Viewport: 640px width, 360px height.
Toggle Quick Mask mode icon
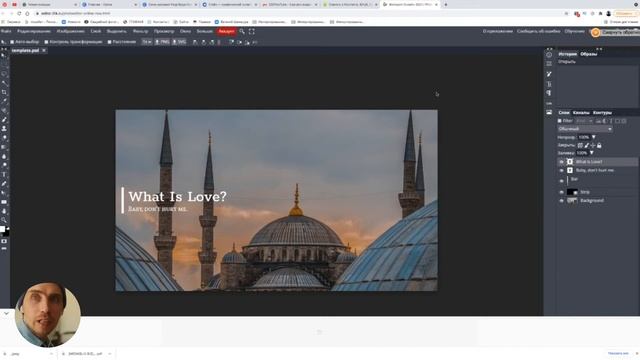pos(4,241)
